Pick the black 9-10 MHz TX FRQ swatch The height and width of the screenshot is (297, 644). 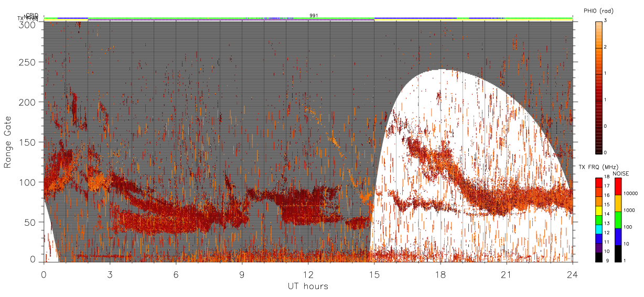pos(598,256)
